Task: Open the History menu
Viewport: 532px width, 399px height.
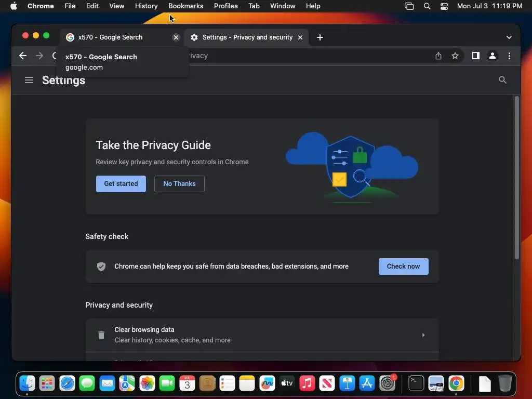Action: click(x=146, y=6)
